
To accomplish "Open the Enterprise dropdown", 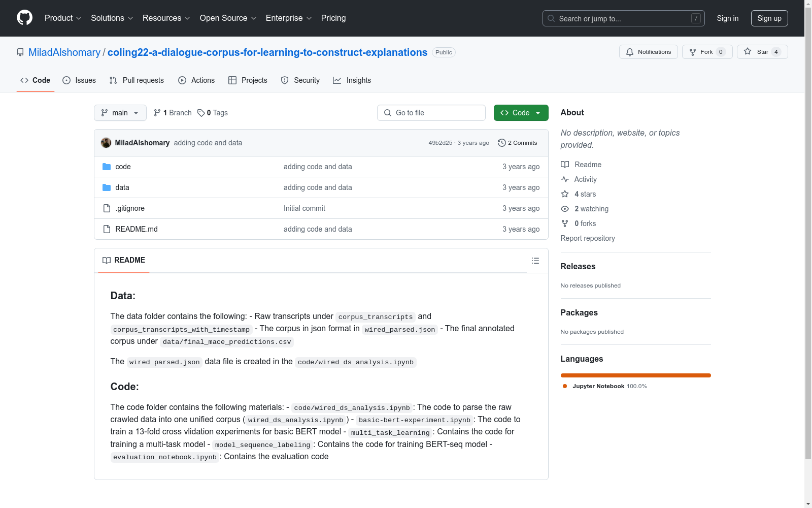I will point(289,18).
